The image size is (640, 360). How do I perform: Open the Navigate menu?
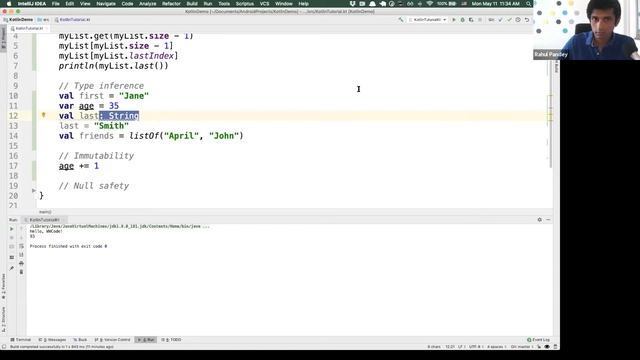pos(106,4)
